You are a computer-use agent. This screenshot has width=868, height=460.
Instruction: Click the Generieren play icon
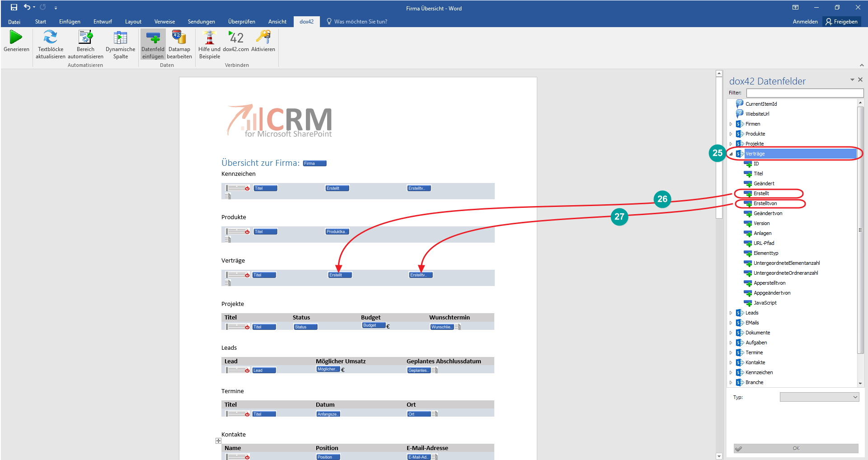pos(16,37)
